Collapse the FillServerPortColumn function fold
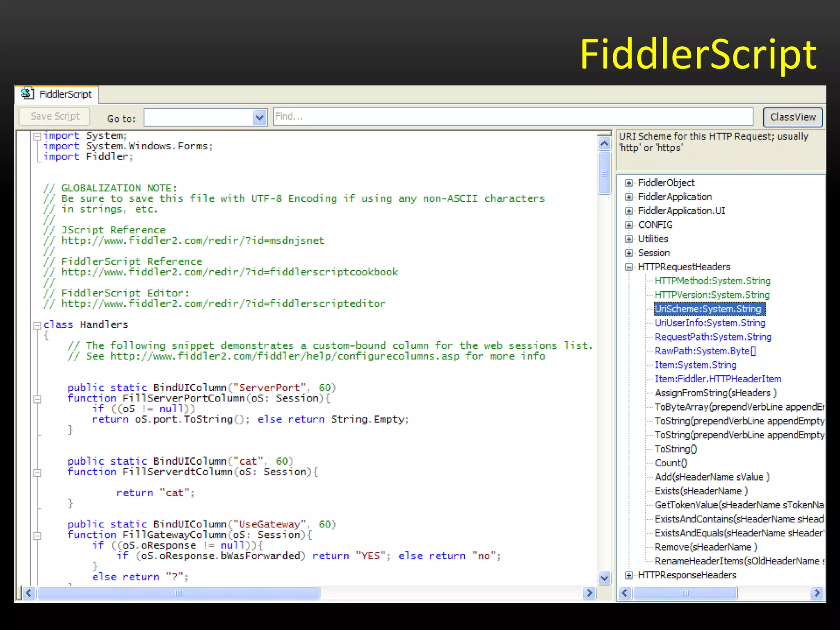The height and width of the screenshot is (630, 840). 37,399
